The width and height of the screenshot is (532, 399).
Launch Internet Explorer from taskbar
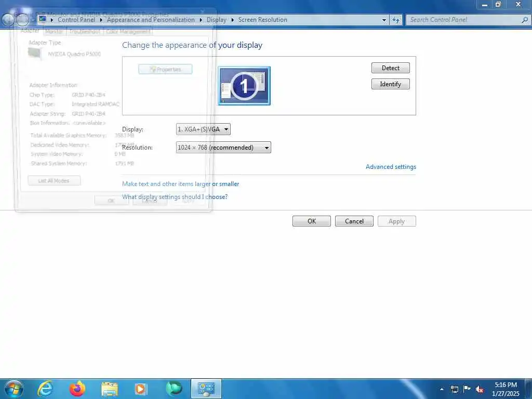tap(45, 389)
